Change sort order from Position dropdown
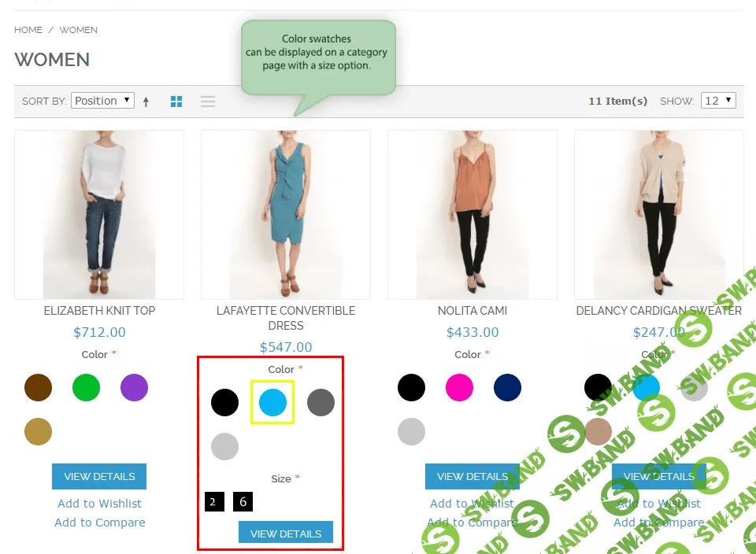Image resolution: width=756 pixels, height=554 pixels. pos(102,100)
